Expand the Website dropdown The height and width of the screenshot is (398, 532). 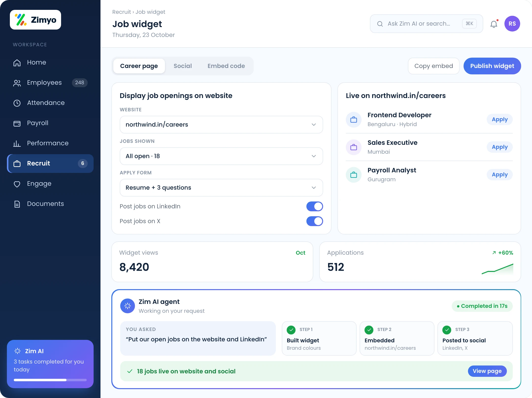(221, 125)
